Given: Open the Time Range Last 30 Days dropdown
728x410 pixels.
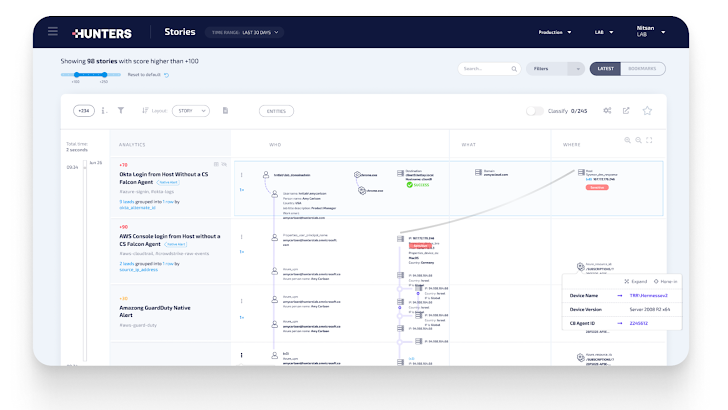Looking at the screenshot, I should click(245, 33).
